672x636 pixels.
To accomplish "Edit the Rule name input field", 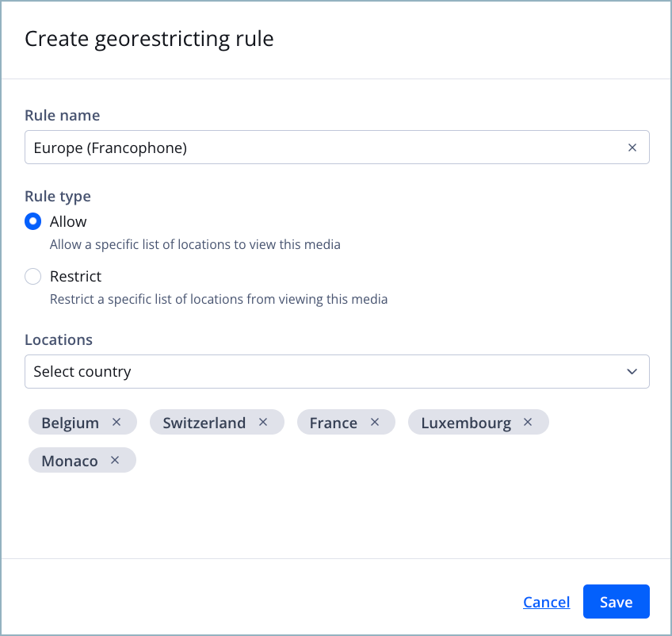I will pos(337,147).
